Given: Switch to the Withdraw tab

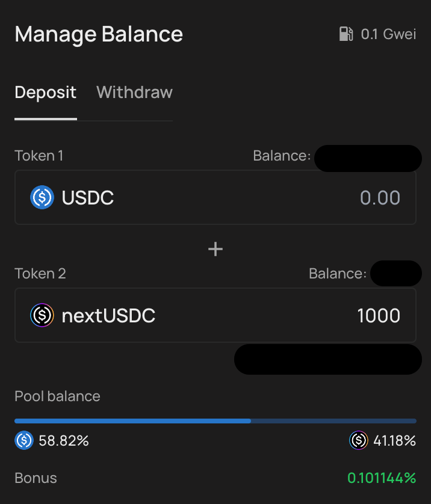Looking at the screenshot, I should (134, 92).
